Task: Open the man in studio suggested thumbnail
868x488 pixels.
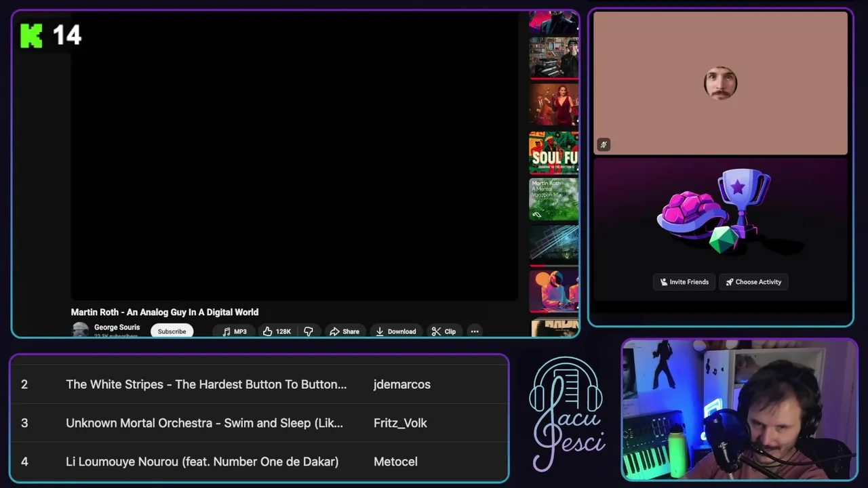Action: [x=554, y=58]
